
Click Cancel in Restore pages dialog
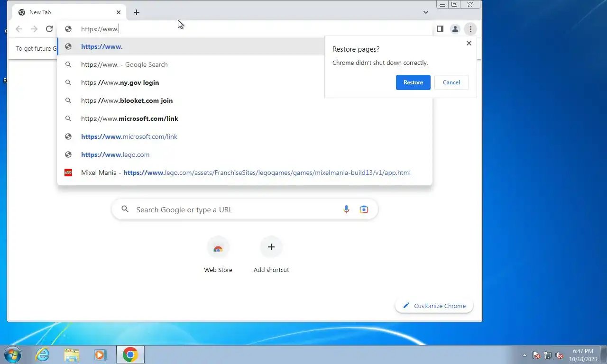pos(451,82)
